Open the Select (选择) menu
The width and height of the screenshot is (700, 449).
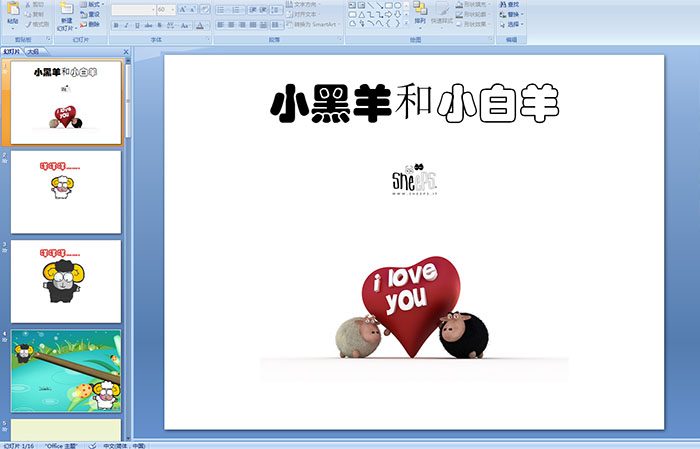coord(511,24)
